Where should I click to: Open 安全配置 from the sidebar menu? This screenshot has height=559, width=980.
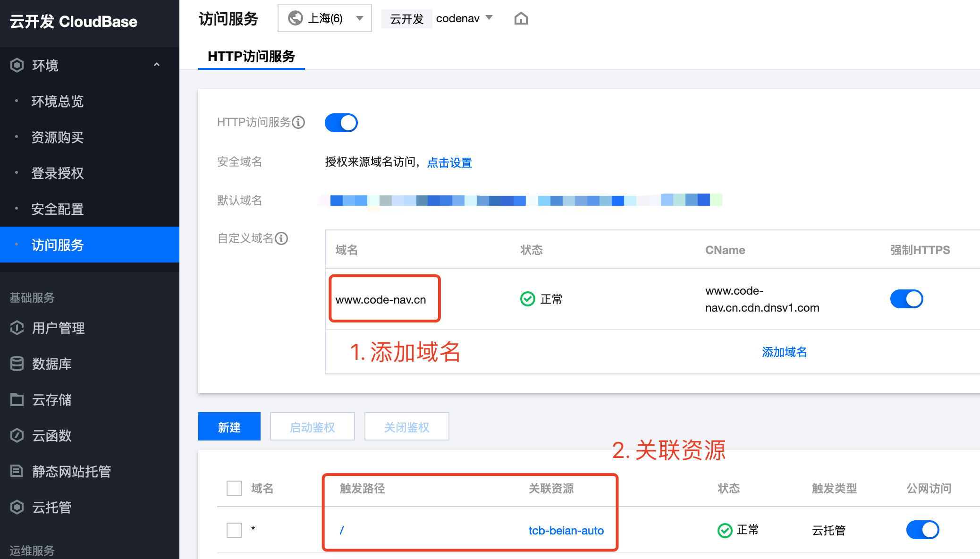57,209
